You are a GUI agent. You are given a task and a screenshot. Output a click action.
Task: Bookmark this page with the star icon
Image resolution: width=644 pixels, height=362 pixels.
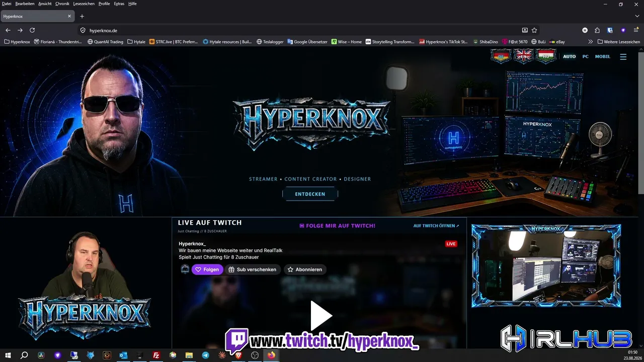[x=534, y=30]
